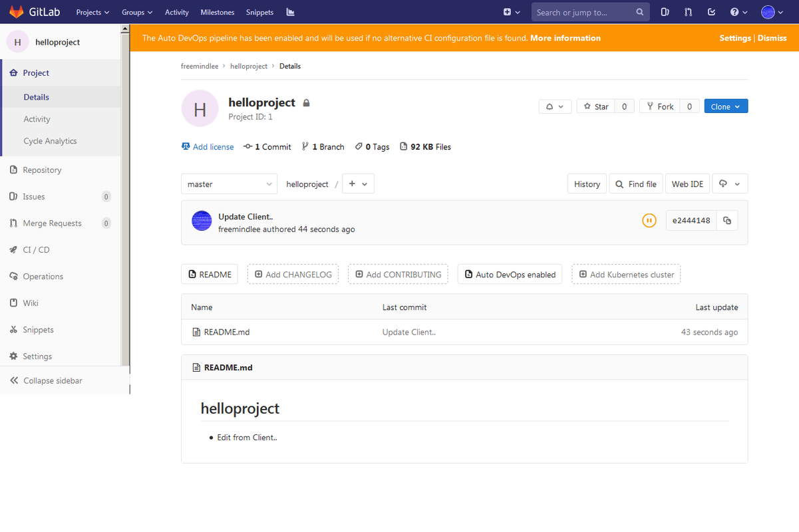Fork the project
This screenshot has height=532, width=799.
pyautogui.click(x=660, y=106)
